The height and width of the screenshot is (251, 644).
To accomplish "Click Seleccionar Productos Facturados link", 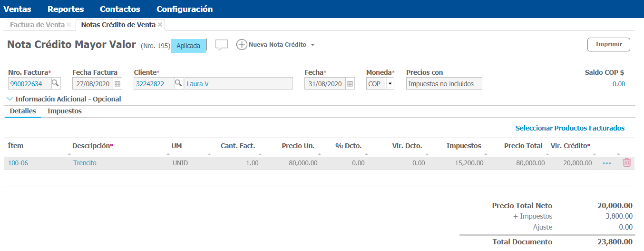I will [x=570, y=128].
